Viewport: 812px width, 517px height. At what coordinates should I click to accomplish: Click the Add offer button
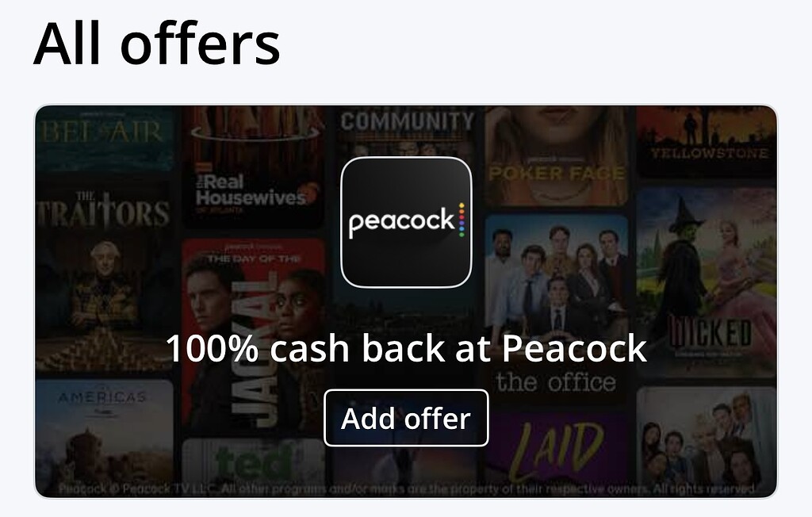(x=406, y=418)
